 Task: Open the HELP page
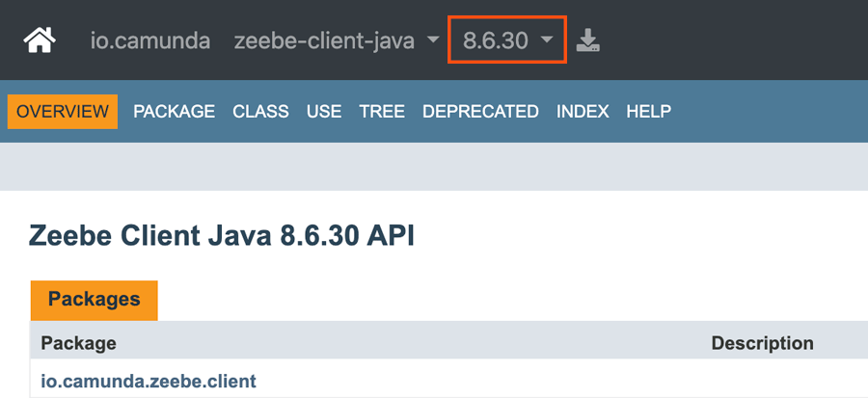pos(648,112)
